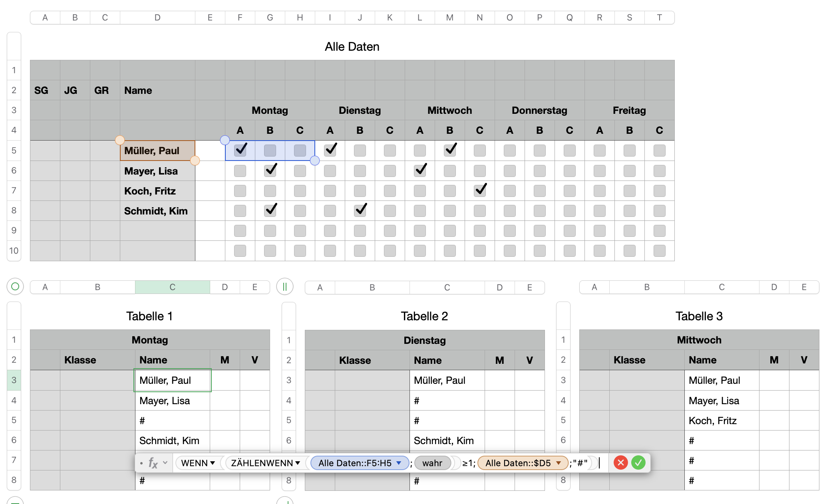Viewport: 827px width, 504px height.
Task: Open the Alle Daten::$D5 reference options
Action: [559, 463]
